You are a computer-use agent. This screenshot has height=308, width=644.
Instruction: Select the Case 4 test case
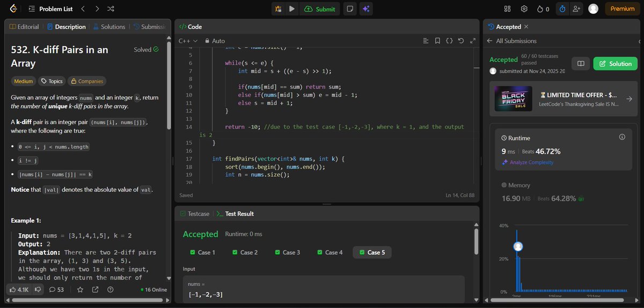point(330,252)
